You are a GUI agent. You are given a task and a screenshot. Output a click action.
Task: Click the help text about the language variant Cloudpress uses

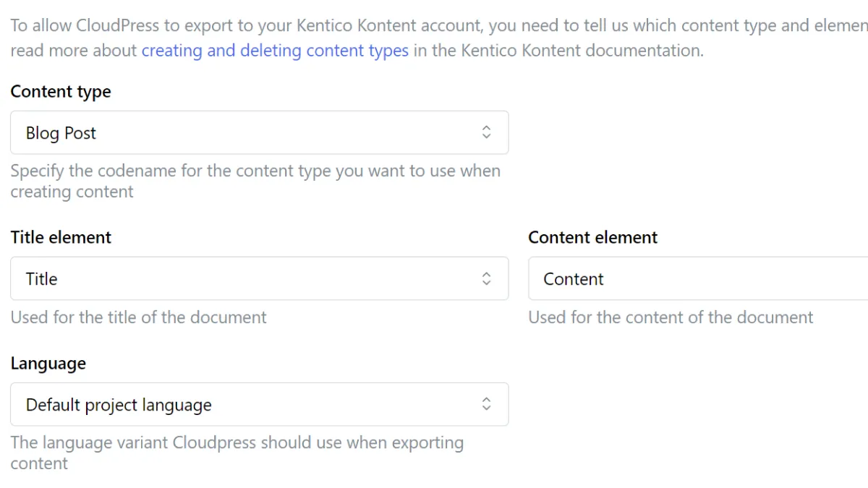[x=237, y=453]
